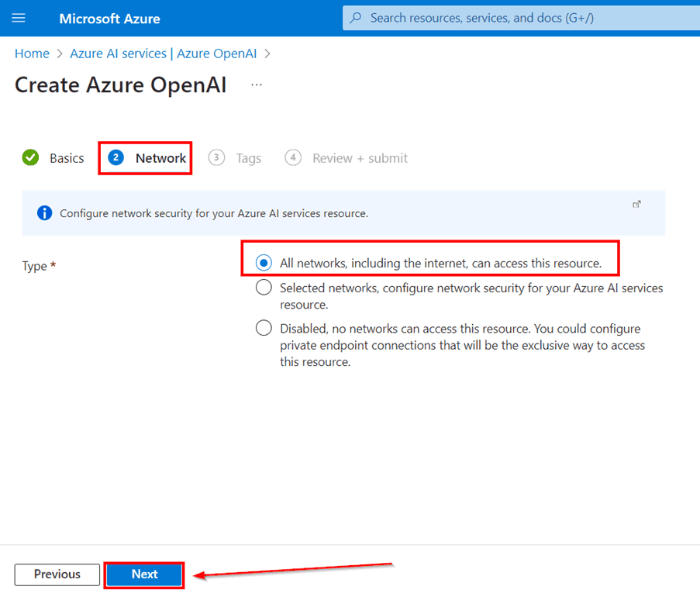Go to the Tags tab
The image size is (700, 590).
pyautogui.click(x=248, y=158)
